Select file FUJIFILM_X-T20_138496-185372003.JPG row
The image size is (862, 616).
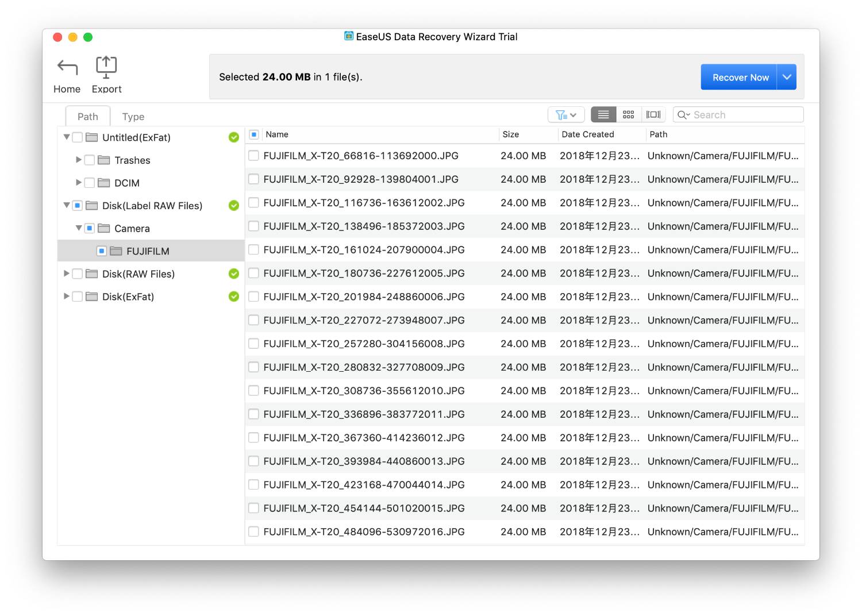(x=525, y=226)
